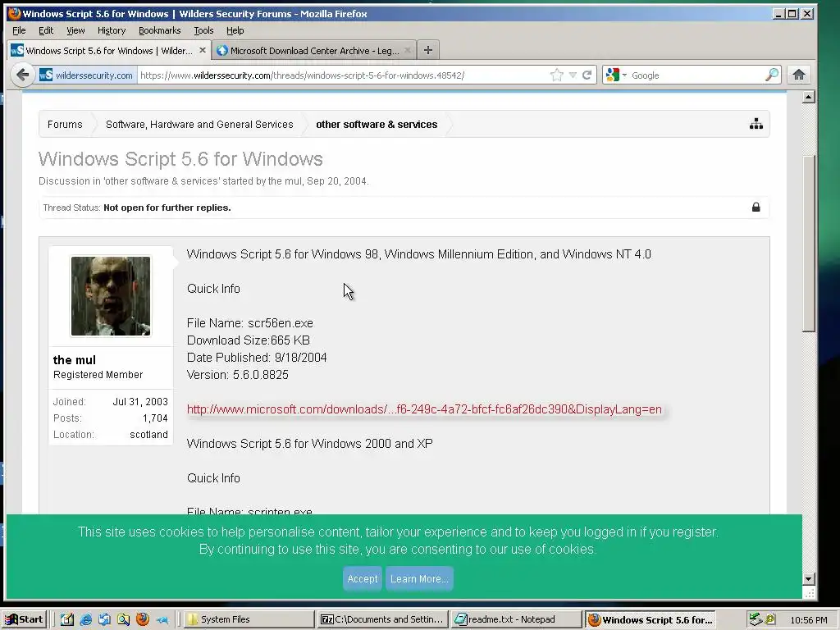
Task: Switch to readme.txt Notepad taskbar button
Action: click(517, 619)
